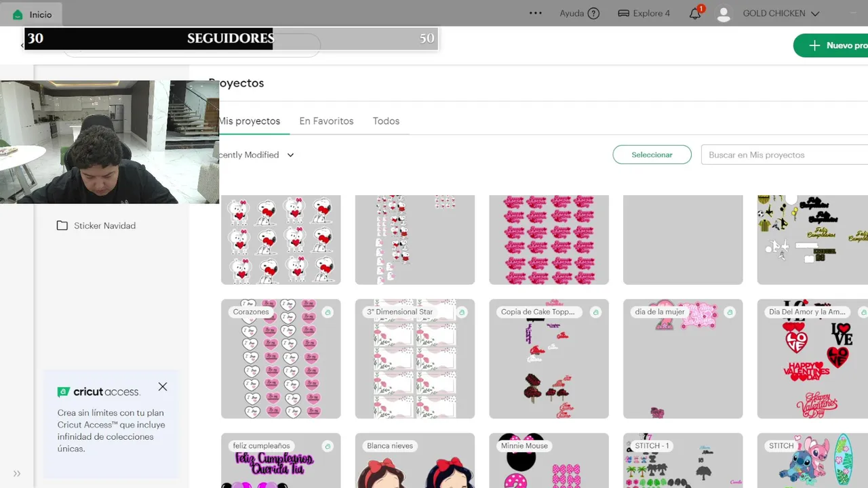Click Cricut Access badge on Corazones
868x488 pixels.
pos(328,312)
